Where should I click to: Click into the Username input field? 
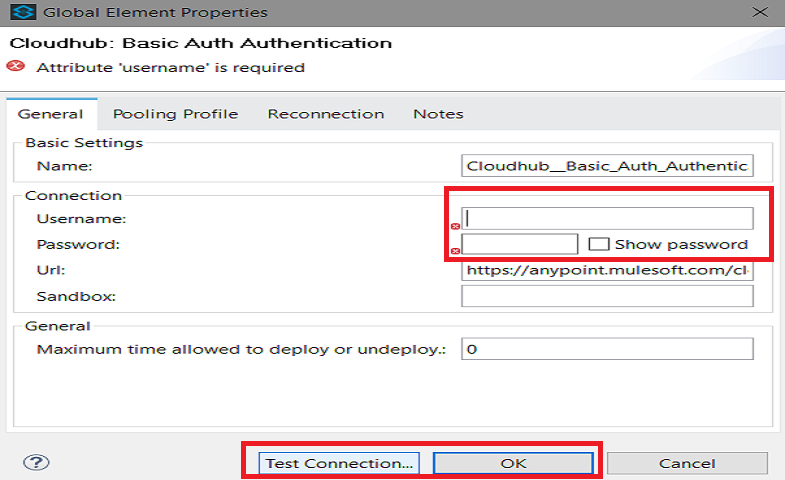pyautogui.click(x=607, y=219)
